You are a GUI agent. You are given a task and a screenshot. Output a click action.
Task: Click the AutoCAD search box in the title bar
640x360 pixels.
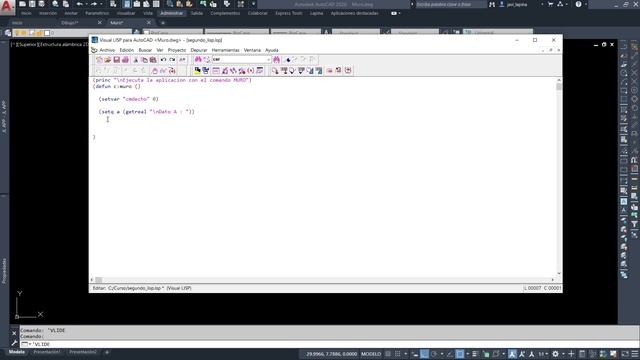click(x=451, y=4)
